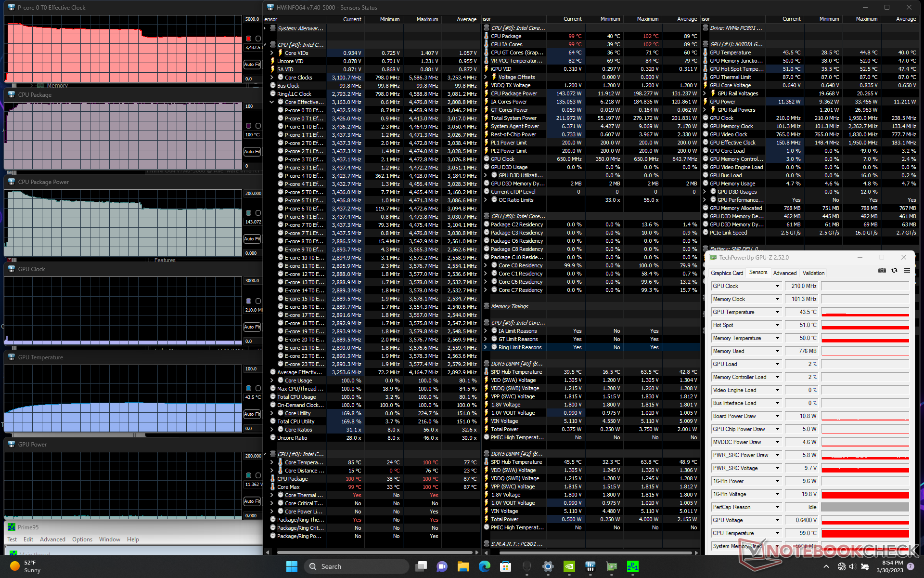Show hidden system tray icons
This screenshot has height=578, width=924.
[826, 566]
